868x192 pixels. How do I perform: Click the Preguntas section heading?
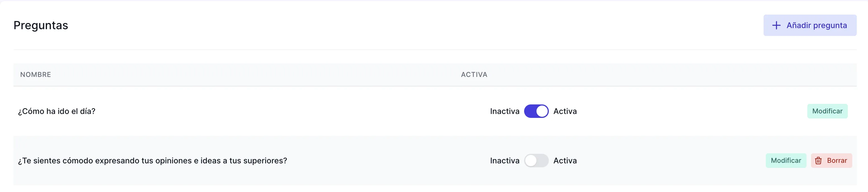(41, 25)
